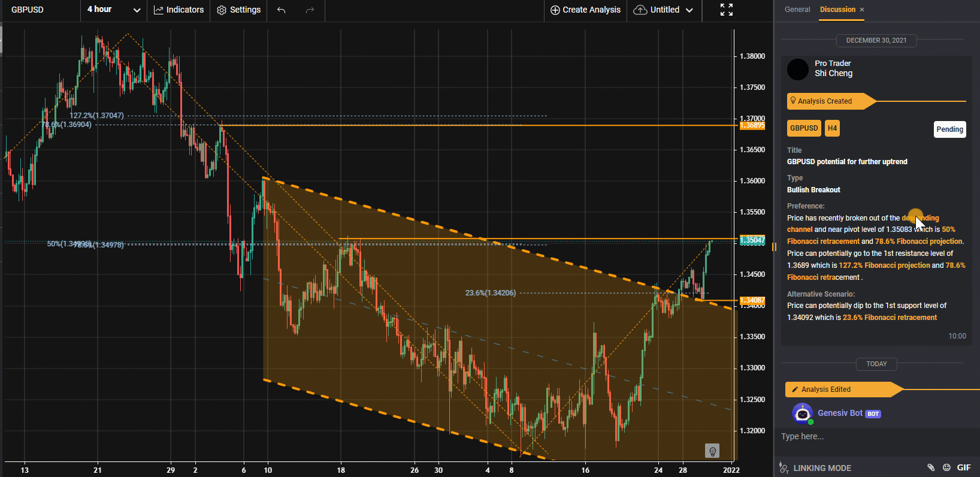Click the 1.38000 price axis value
The height and width of the screenshot is (477, 980).
[752, 56]
